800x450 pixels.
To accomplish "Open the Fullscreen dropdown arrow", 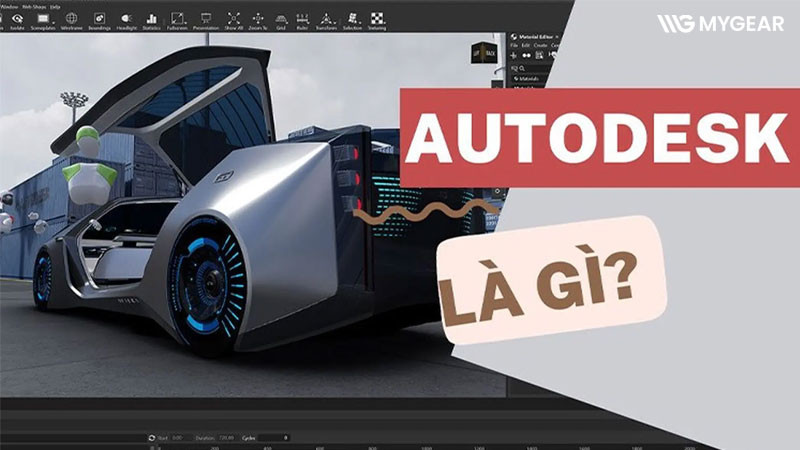I will (x=187, y=22).
